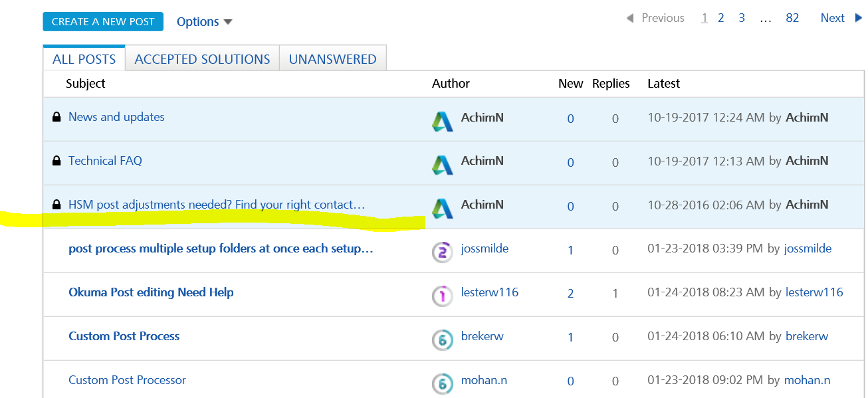Click lesterw116's rank 1 avatar icon
The image size is (868, 398).
pyautogui.click(x=443, y=295)
